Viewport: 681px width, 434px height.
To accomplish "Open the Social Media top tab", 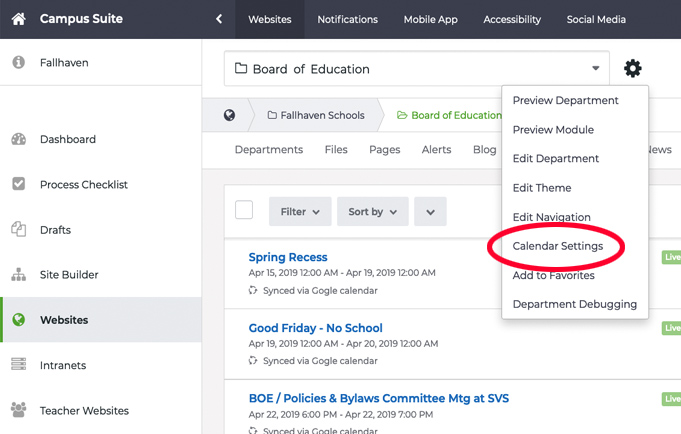I will coord(596,20).
